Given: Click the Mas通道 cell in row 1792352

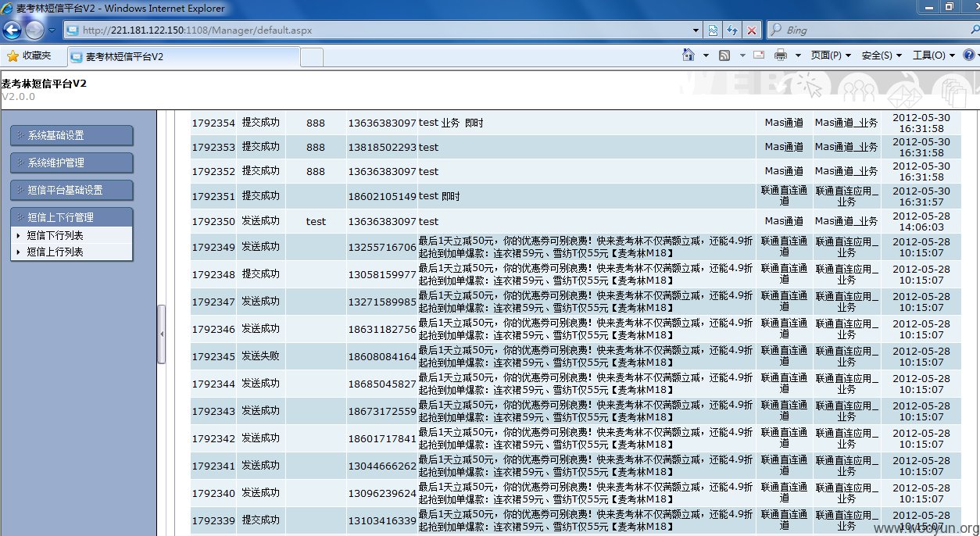Looking at the screenshot, I should pos(784,171).
